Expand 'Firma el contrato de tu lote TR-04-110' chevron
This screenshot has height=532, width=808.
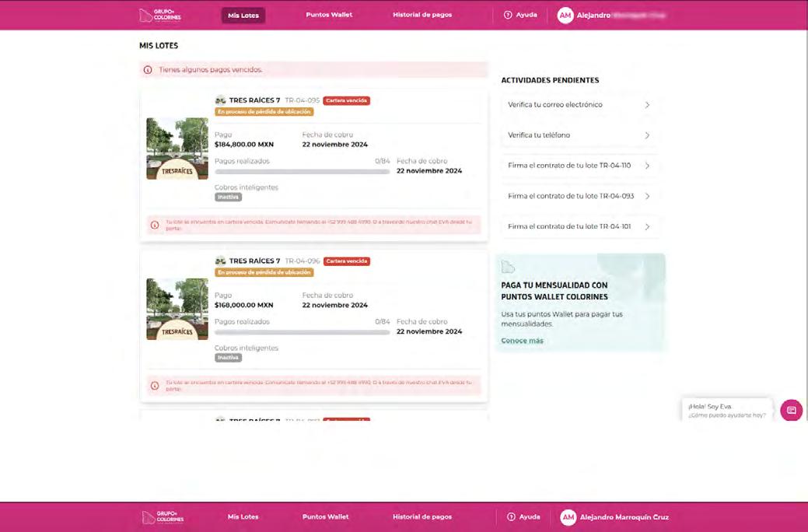647,166
